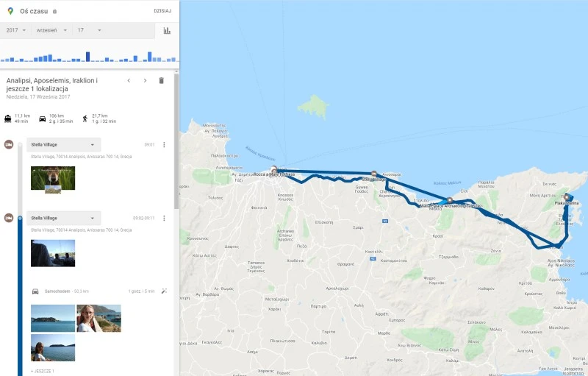This screenshot has width=588, height=376.
Task: Click the Google Maps logo icon
Action: point(10,11)
